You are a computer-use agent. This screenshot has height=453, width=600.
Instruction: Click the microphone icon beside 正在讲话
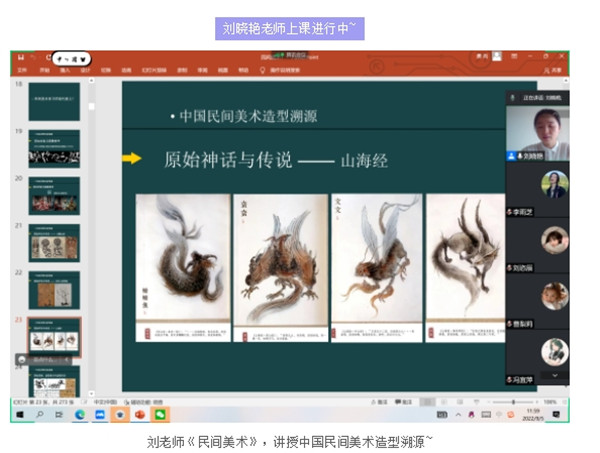[x=512, y=98]
